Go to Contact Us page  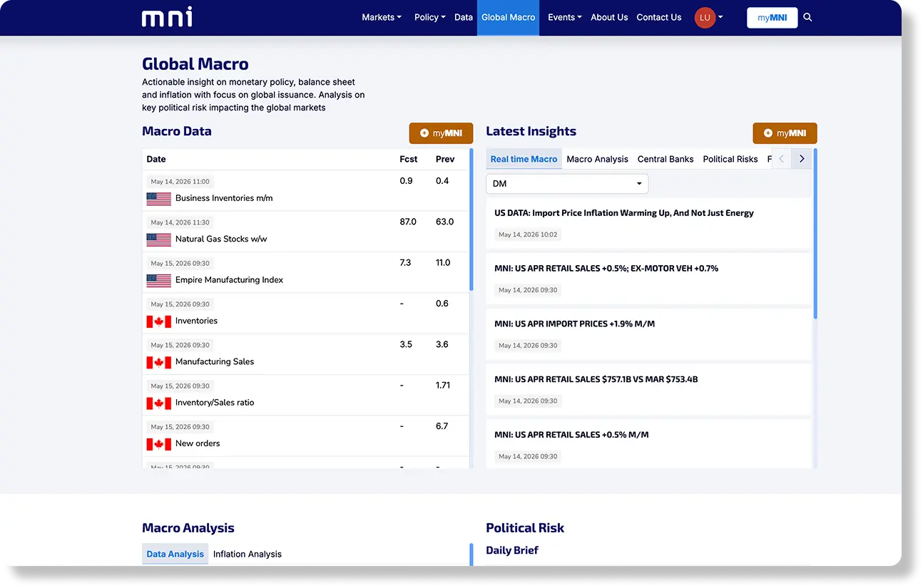pyautogui.click(x=658, y=17)
